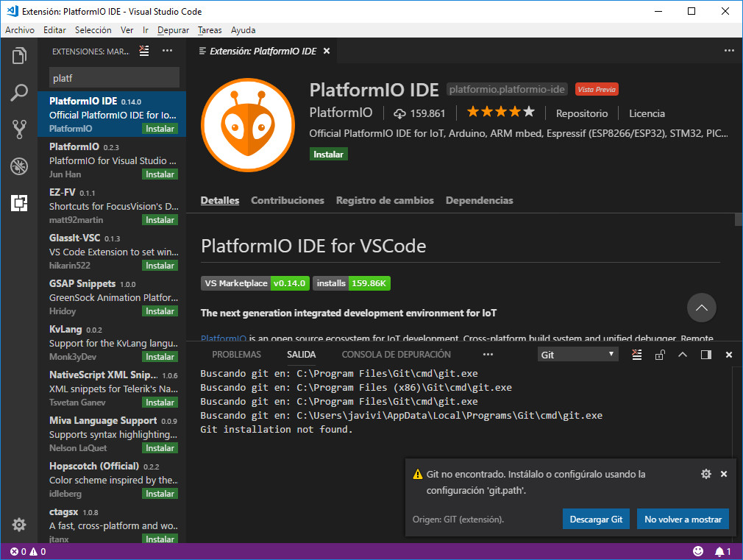Click the PlatformIO alien logo
743x560 pixels.
pyautogui.click(x=248, y=124)
